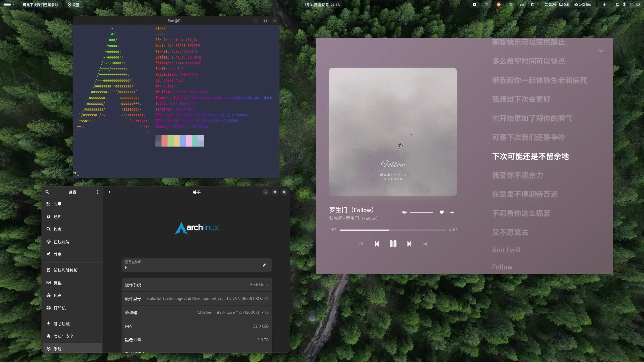
Task: Jump to lyric line 我爱你不遗余力
Action: point(517,175)
